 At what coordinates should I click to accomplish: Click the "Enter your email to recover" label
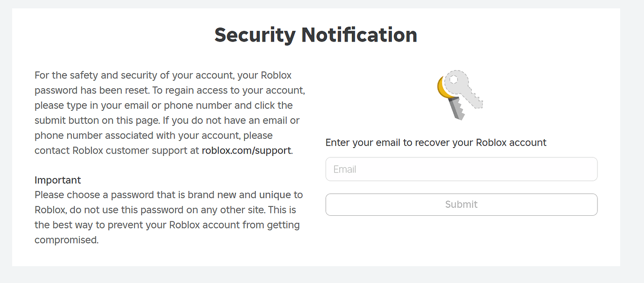pyautogui.click(x=435, y=142)
